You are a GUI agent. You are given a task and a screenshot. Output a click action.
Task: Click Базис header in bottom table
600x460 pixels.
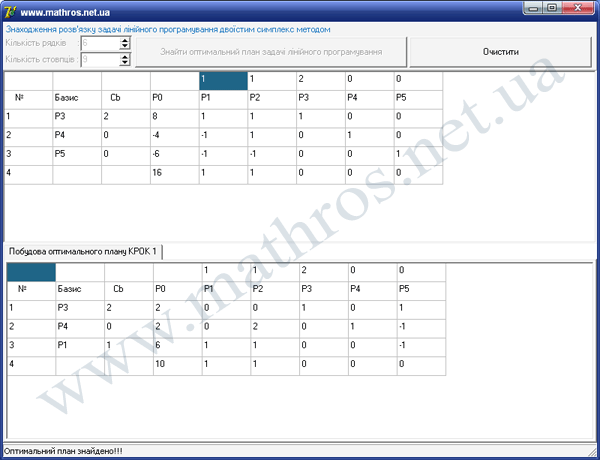tap(80, 291)
